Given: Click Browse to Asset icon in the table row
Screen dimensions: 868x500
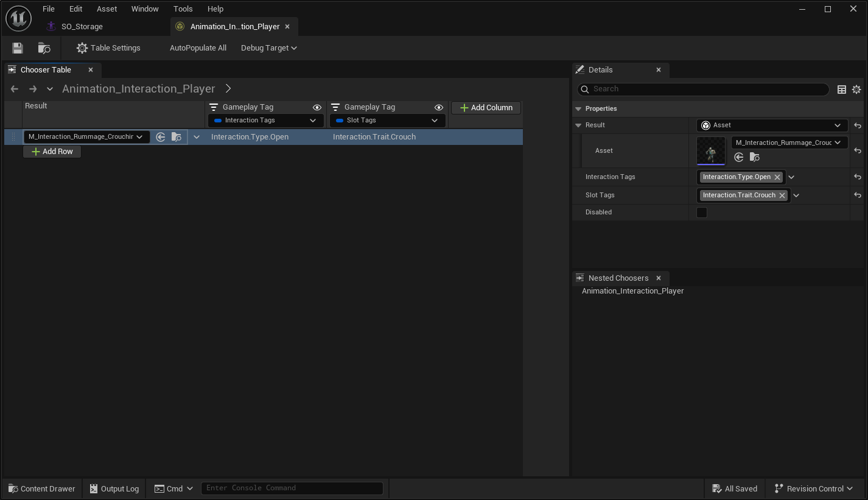Looking at the screenshot, I should pyautogui.click(x=177, y=137).
